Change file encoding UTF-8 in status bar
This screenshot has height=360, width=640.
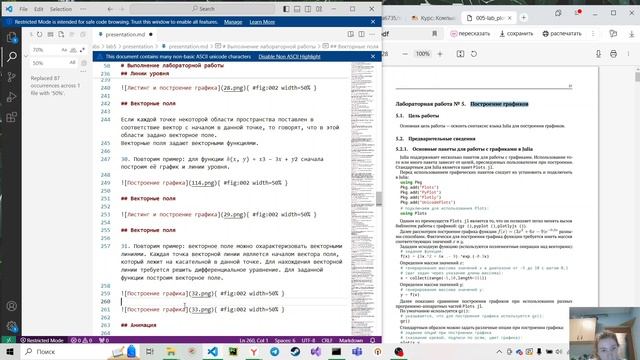pos(308,340)
